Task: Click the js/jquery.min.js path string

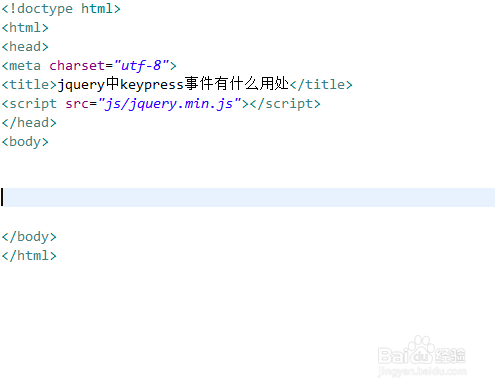Action: (x=170, y=104)
